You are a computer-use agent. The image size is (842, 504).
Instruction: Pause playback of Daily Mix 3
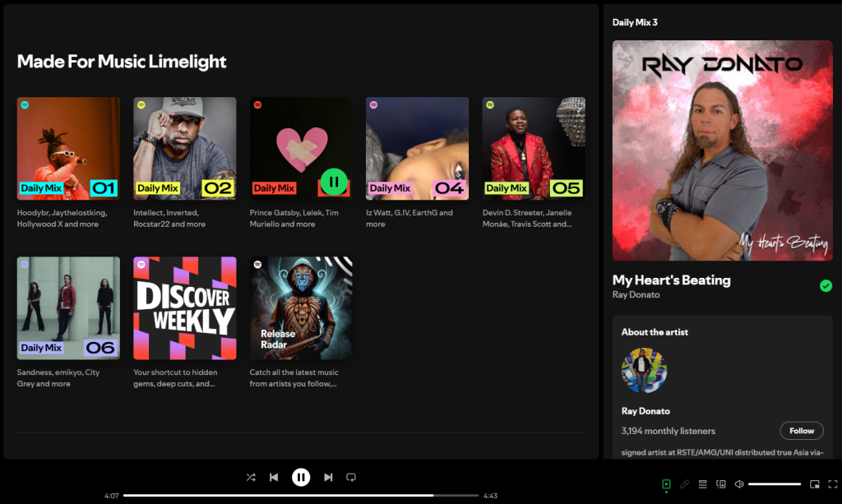334,182
